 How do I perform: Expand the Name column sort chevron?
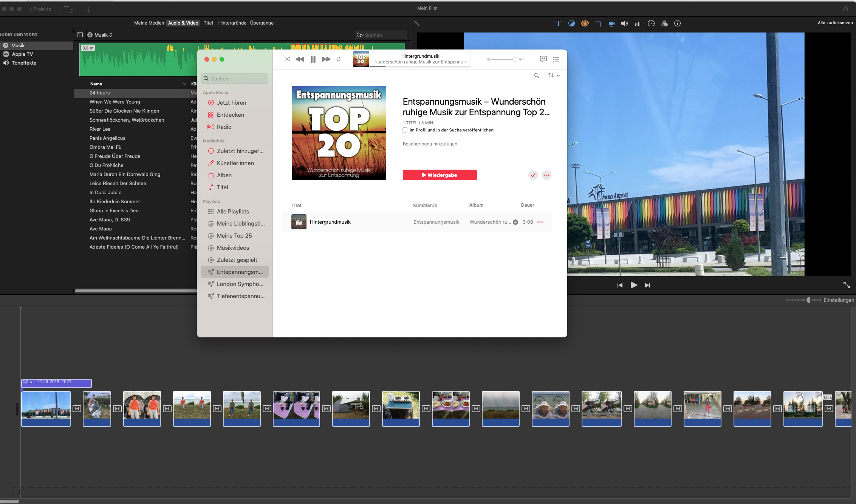[x=184, y=84]
